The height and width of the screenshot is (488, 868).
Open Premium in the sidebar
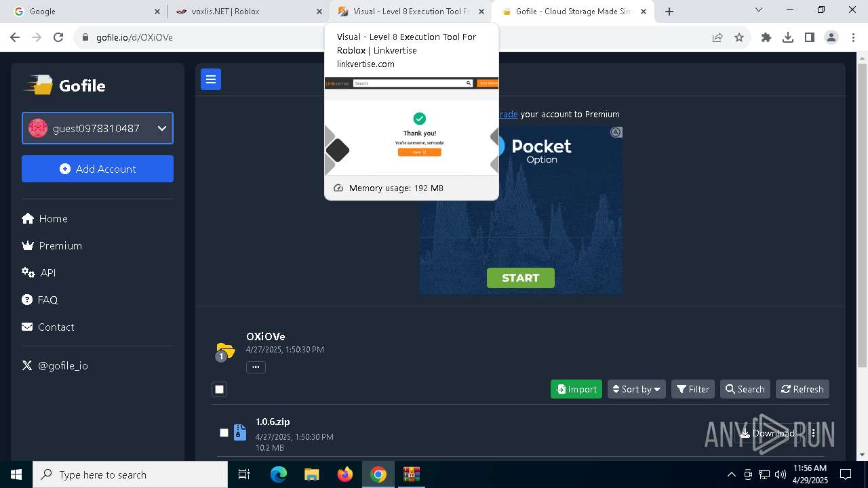(x=52, y=245)
